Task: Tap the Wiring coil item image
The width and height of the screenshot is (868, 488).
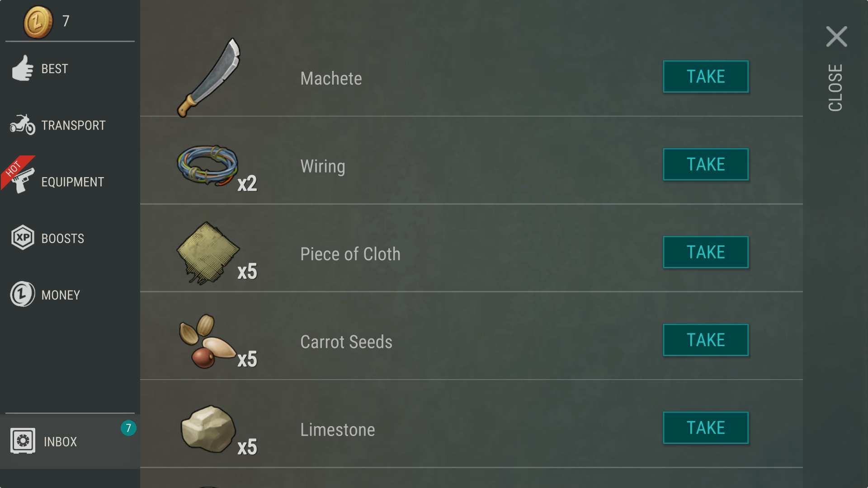Action: (x=208, y=165)
